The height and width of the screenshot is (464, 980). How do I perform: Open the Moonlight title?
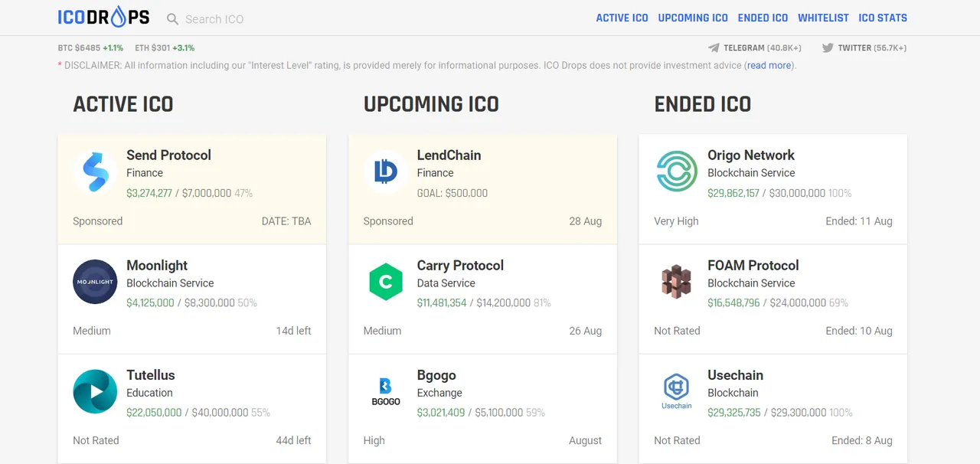pyautogui.click(x=157, y=266)
